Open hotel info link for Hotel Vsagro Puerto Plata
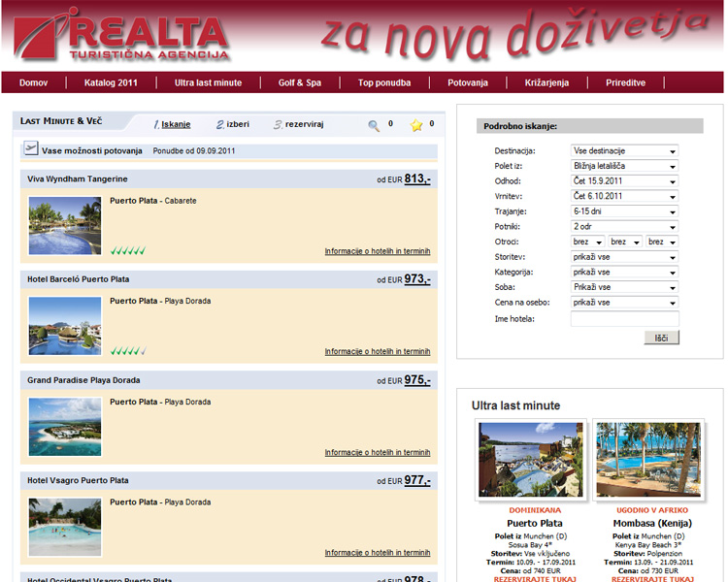The image size is (728, 582). pos(378,552)
